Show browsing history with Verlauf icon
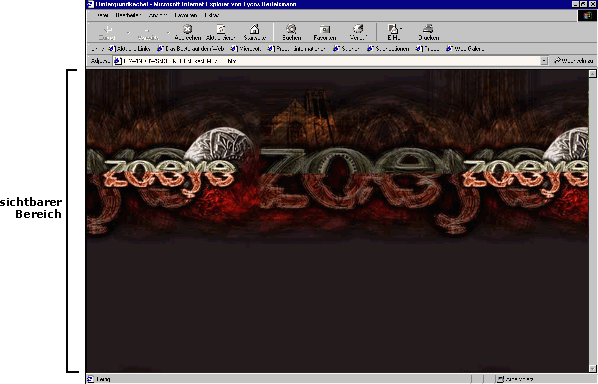The height and width of the screenshot is (384, 598). [x=358, y=29]
